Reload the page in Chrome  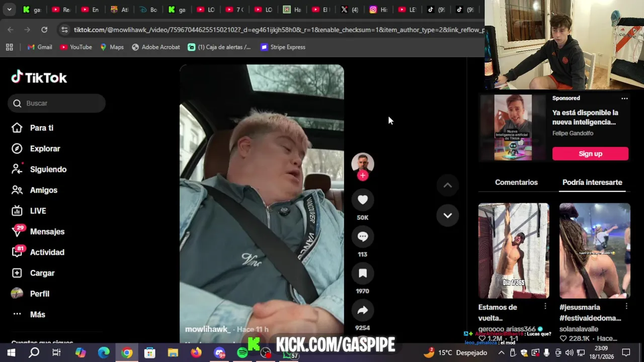(x=44, y=30)
